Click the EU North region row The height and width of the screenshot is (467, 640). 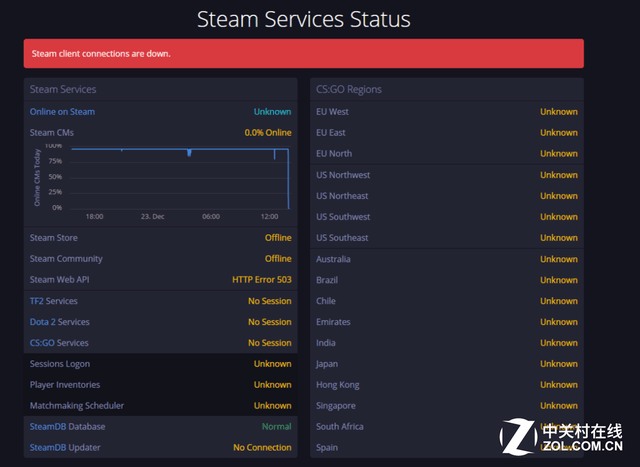(447, 153)
